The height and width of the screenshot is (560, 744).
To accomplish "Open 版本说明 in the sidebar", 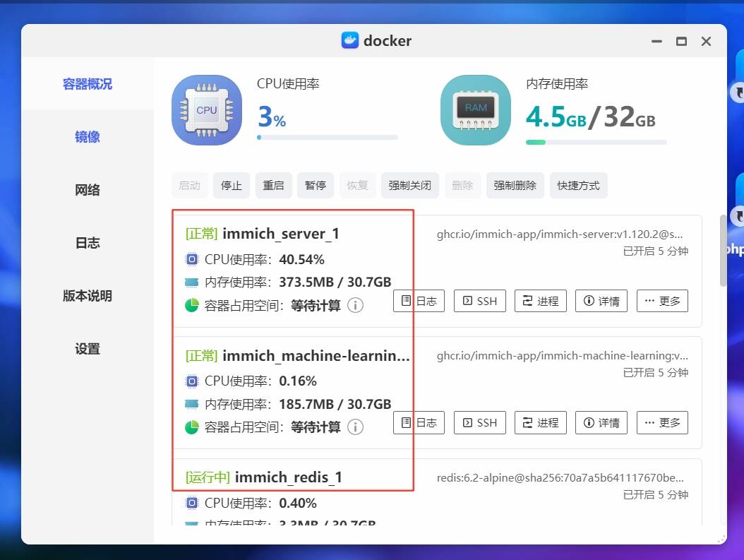I will pyautogui.click(x=88, y=296).
